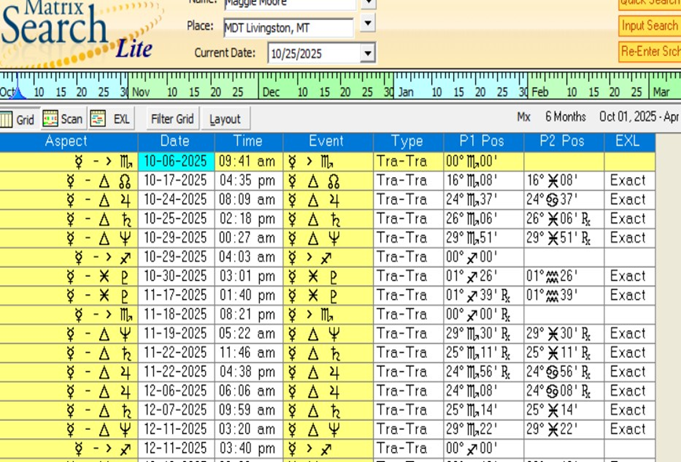This screenshot has width=681, height=462.
Task: Click the Filter Grid button
Action: pos(172,119)
